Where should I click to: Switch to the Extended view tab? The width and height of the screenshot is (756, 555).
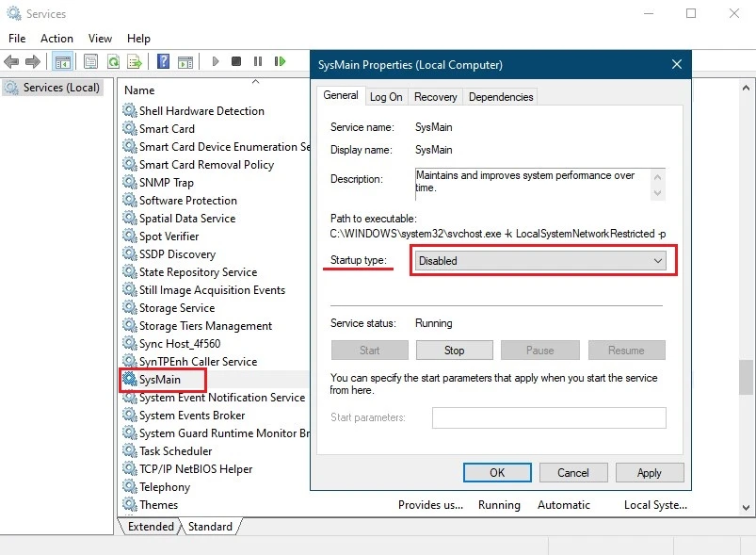point(151,527)
